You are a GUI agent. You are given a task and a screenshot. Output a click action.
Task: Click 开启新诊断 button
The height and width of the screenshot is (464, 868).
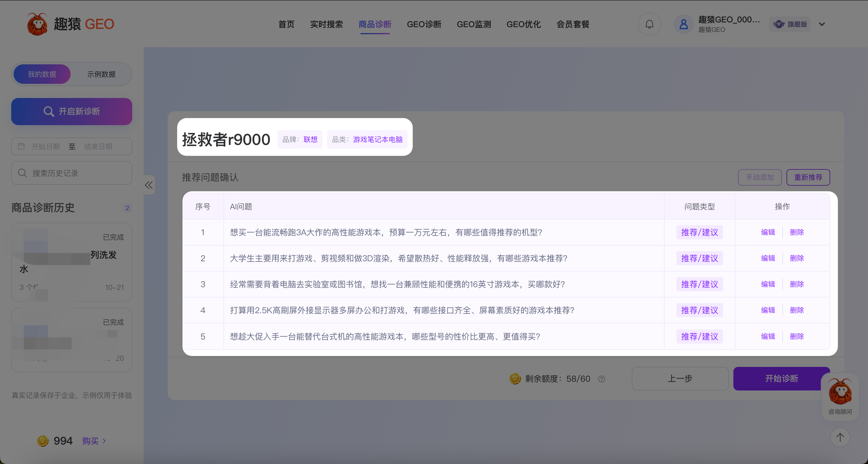click(x=72, y=112)
